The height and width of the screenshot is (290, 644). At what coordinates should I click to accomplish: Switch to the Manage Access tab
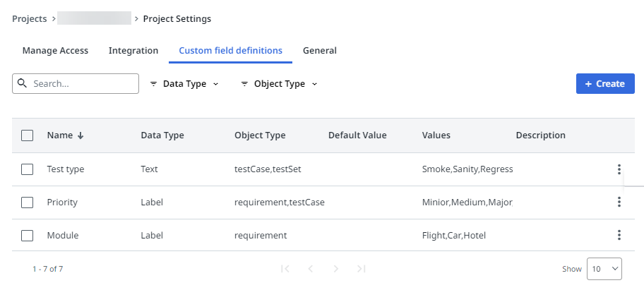(x=55, y=51)
